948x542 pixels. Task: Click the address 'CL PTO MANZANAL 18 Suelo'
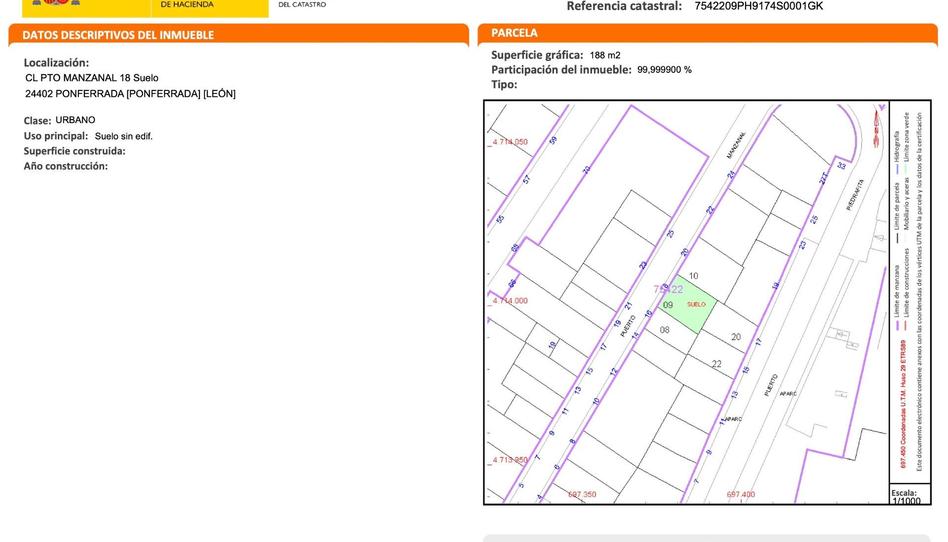[91, 78]
